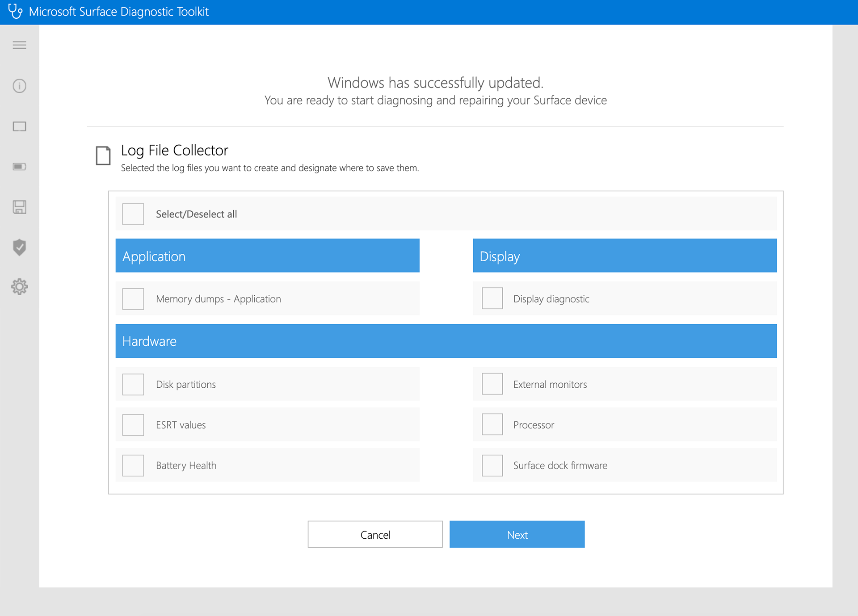Click the Next button

point(517,534)
